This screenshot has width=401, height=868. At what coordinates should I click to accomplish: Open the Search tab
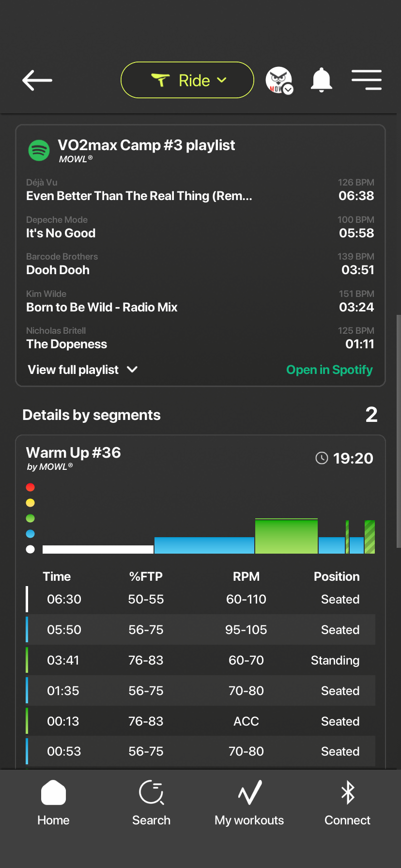pyautogui.click(x=152, y=803)
